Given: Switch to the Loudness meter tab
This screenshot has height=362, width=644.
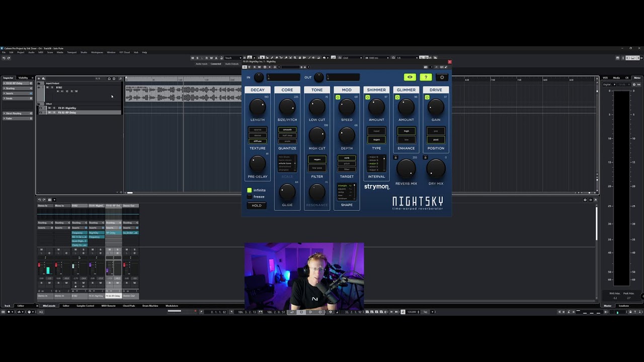Looking at the screenshot, I should point(623,306).
